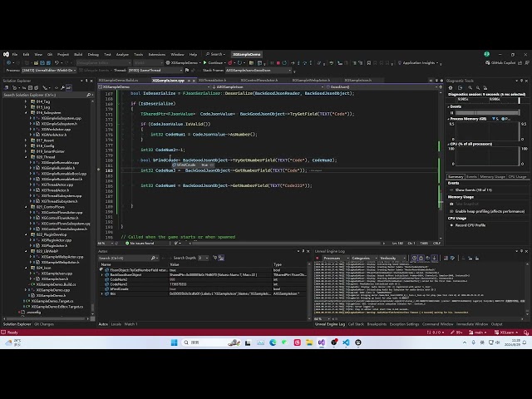This screenshot has width=532, height=399.
Task: Click the Hot Reload flame icon
Action: pyautogui.click(x=230, y=63)
